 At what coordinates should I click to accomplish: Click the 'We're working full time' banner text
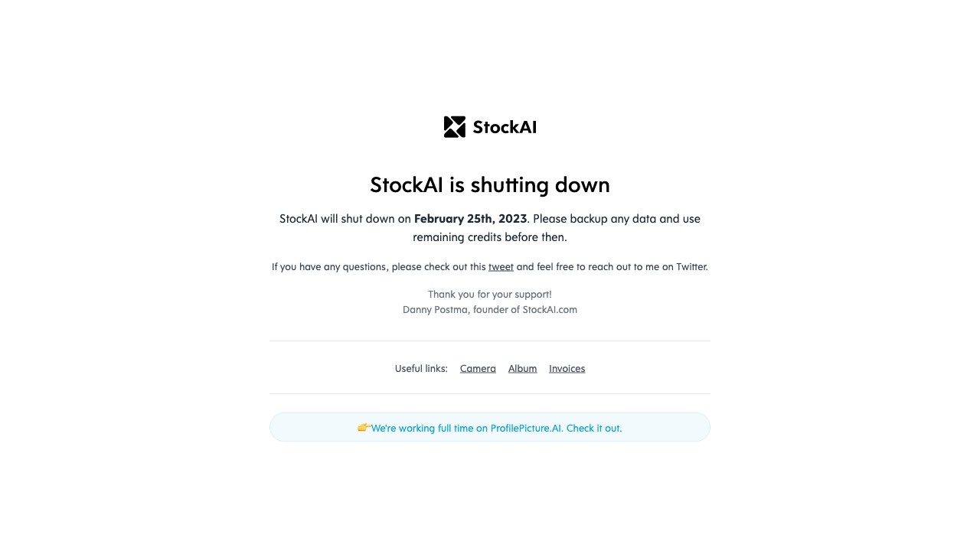point(427,428)
